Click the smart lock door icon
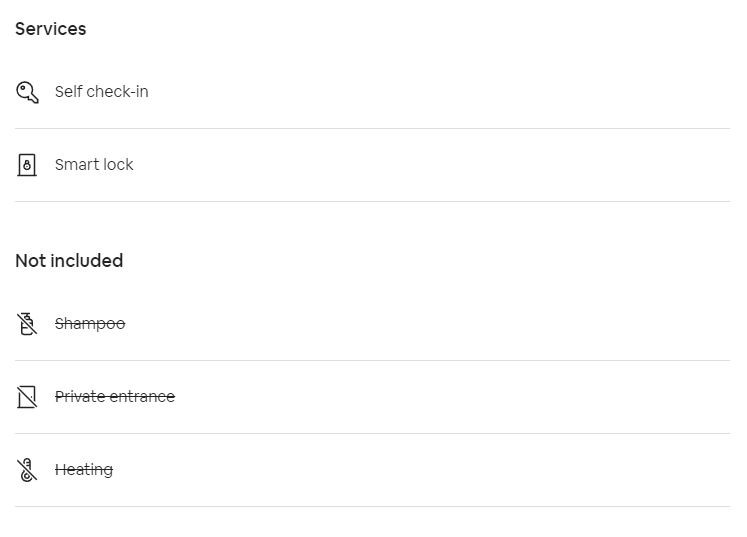 click(27, 165)
